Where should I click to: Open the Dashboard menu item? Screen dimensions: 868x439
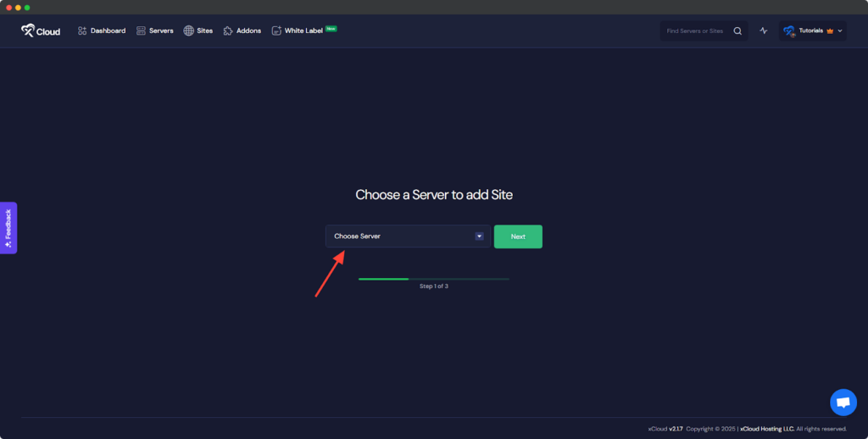[102, 31]
